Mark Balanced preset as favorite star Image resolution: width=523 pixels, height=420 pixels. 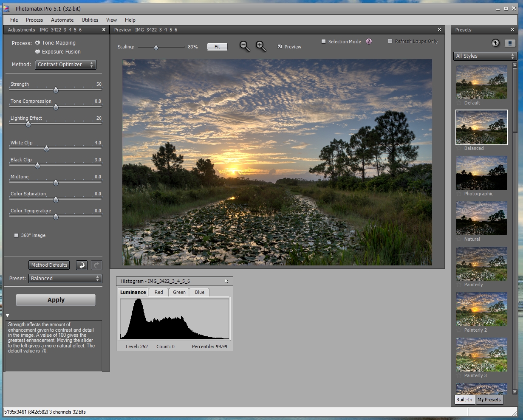click(459, 148)
